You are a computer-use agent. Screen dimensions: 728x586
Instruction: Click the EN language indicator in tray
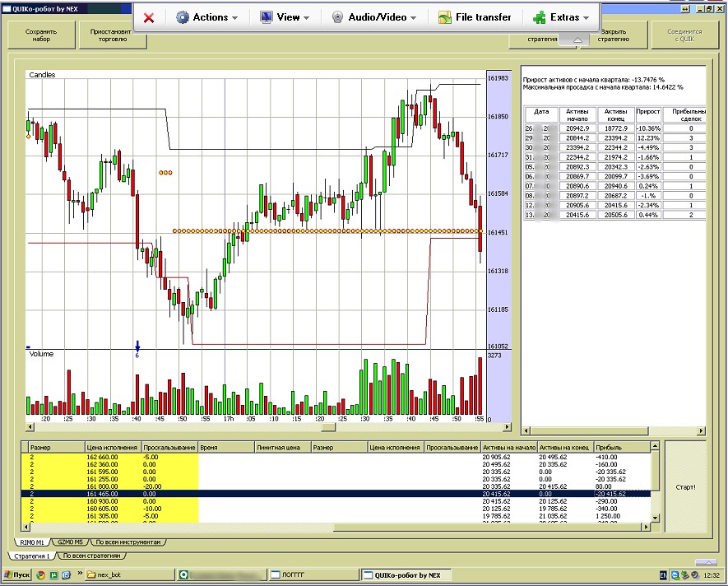(663, 575)
